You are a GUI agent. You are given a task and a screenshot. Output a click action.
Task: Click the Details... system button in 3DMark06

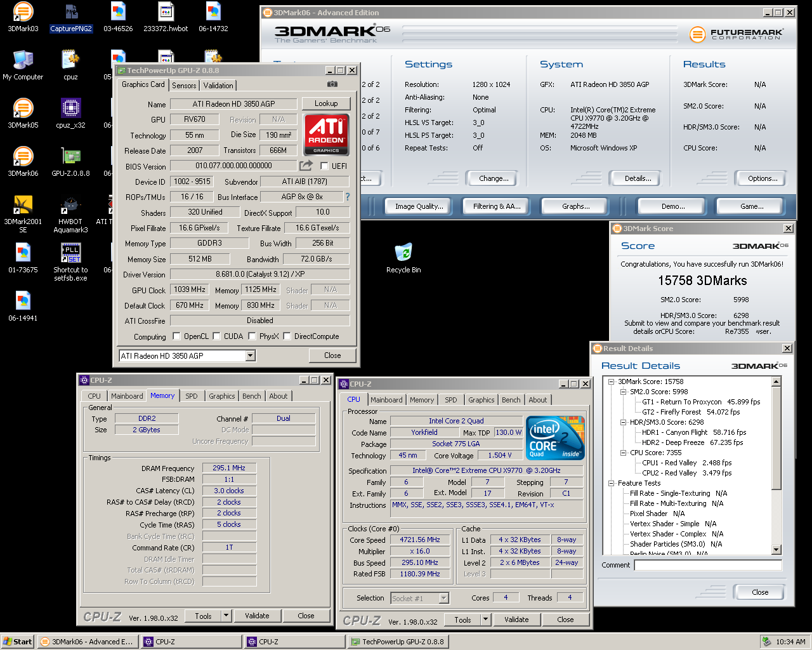point(638,178)
